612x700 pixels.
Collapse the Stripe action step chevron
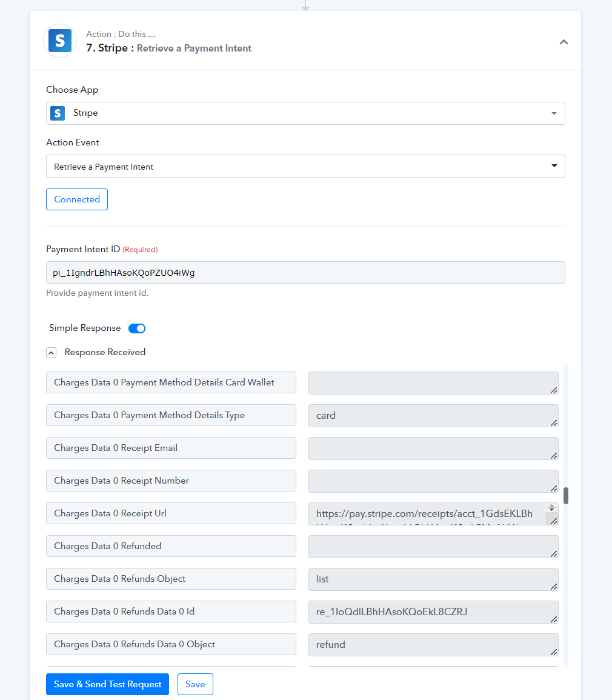(x=564, y=42)
